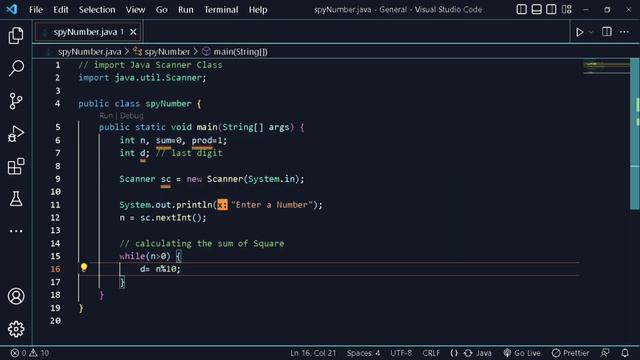640x360 pixels.
Task: Select encoding UTF-8 in status bar
Action: point(401,353)
